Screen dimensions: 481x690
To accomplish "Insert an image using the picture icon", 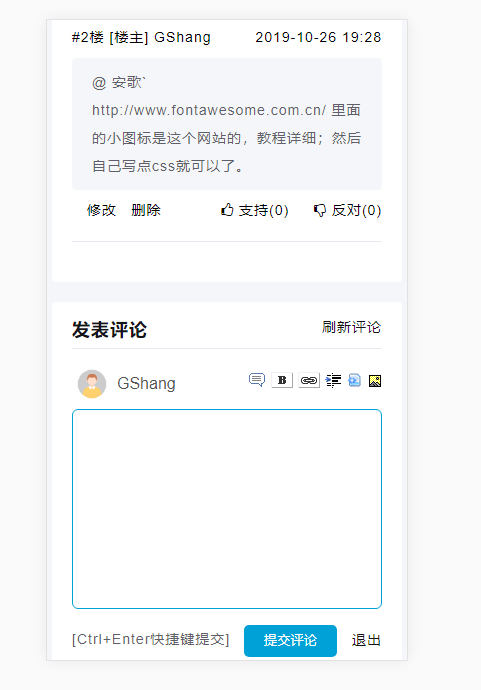I will coord(375,381).
